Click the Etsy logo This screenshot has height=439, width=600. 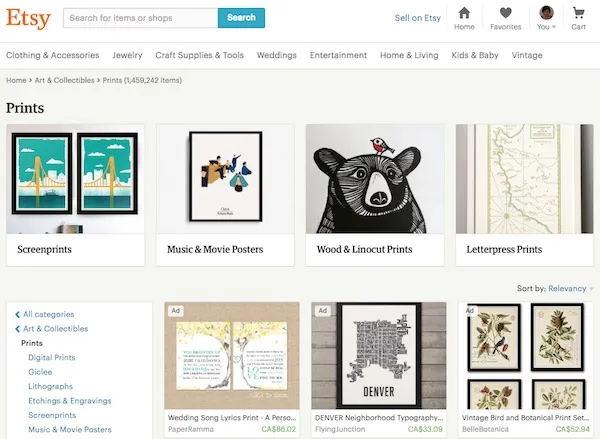28,18
